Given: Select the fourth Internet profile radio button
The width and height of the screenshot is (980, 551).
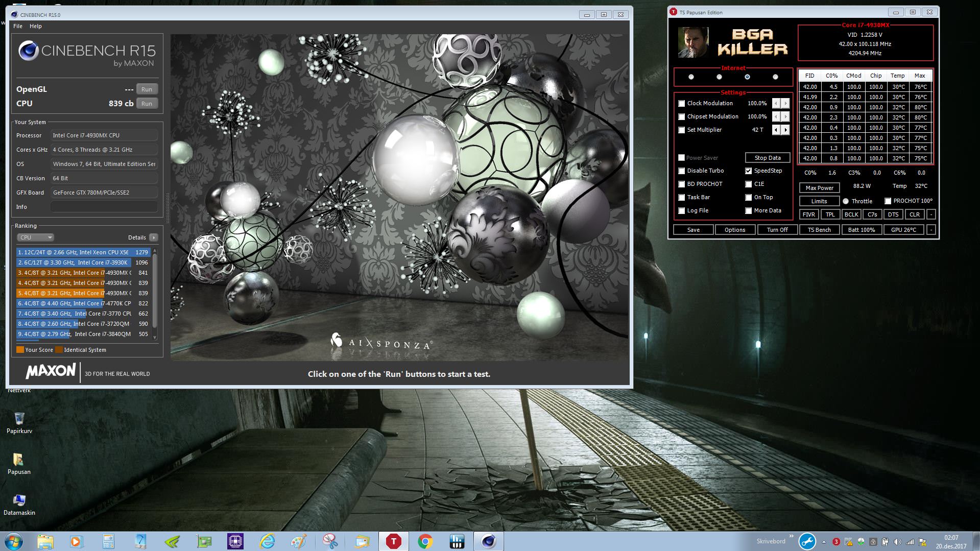Looking at the screenshot, I should 775,77.
